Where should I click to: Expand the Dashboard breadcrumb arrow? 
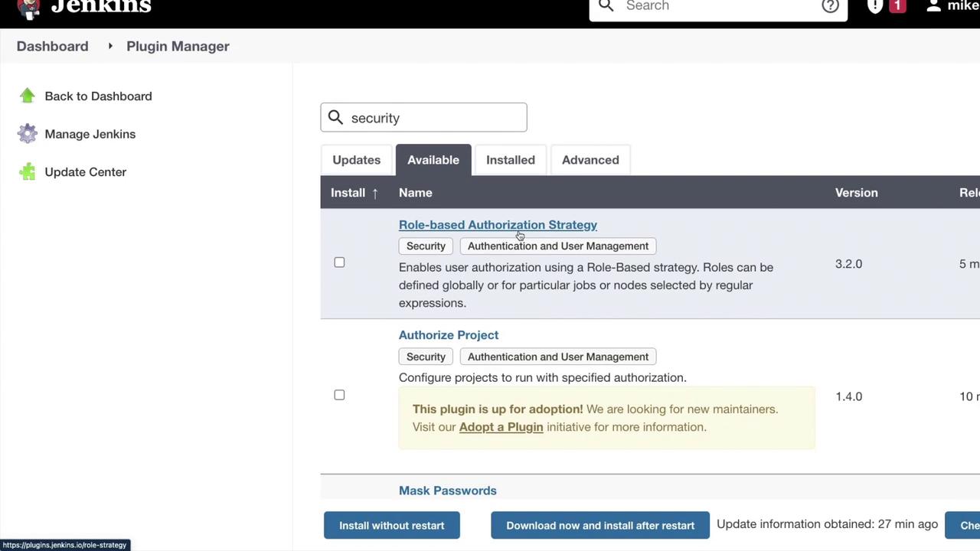110,46
